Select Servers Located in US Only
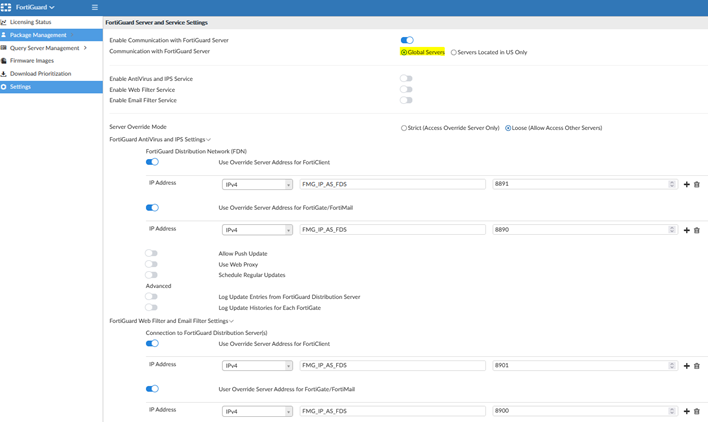708x422 pixels. [x=453, y=52]
